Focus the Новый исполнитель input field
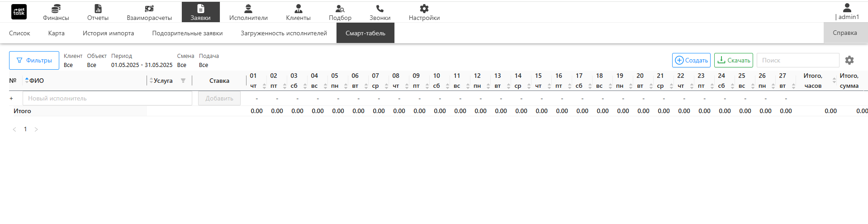Viewport: 868px width, 224px height. (107, 98)
